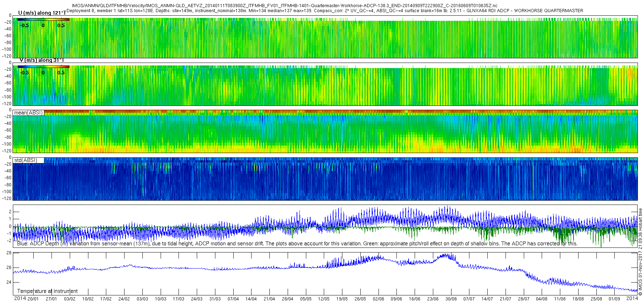This screenshot has height=304, width=644.
Task: Select the 01/09 date tick label
Action: click(x=614, y=299)
